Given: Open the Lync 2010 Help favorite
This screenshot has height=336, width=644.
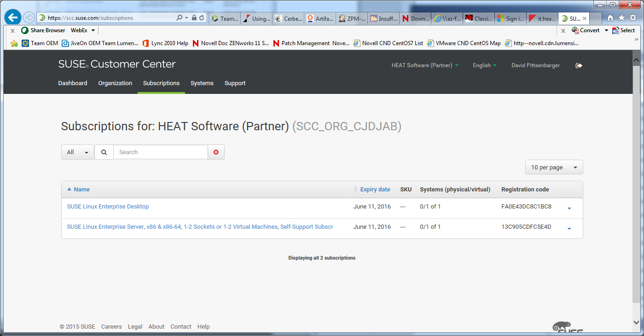Looking at the screenshot, I should tap(165, 43).
